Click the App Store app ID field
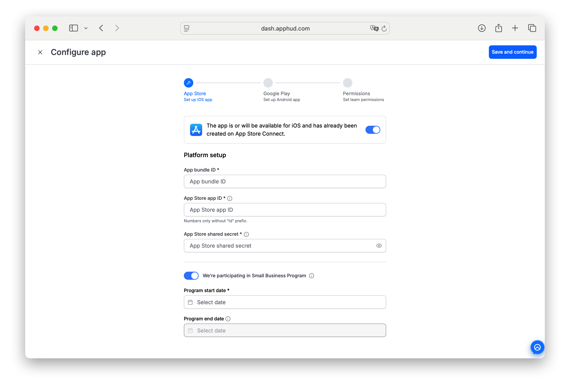 [x=285, y=210]
